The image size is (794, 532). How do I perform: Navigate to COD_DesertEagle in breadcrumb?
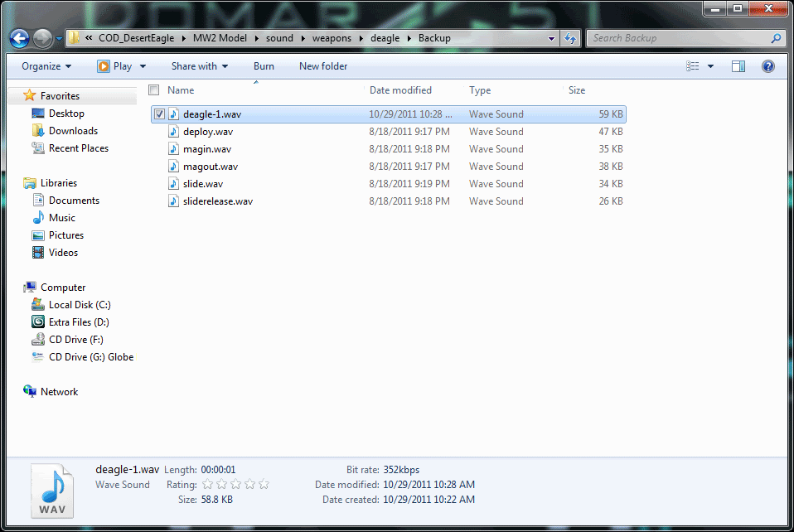136,38
